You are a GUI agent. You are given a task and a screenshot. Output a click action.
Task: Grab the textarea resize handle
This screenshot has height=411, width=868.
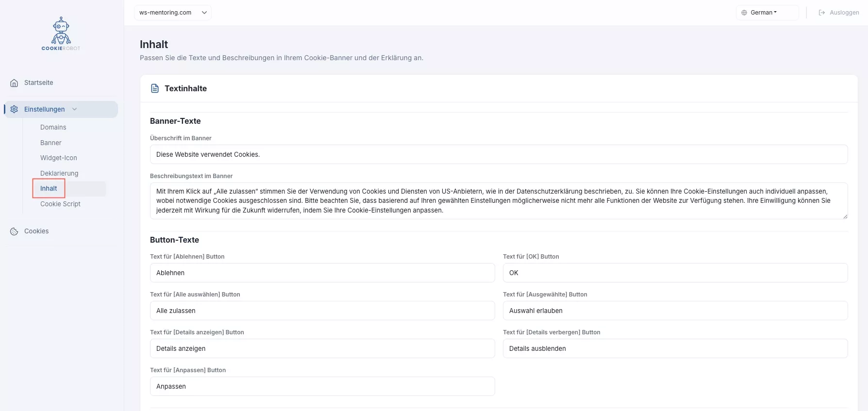coord(845,216)
